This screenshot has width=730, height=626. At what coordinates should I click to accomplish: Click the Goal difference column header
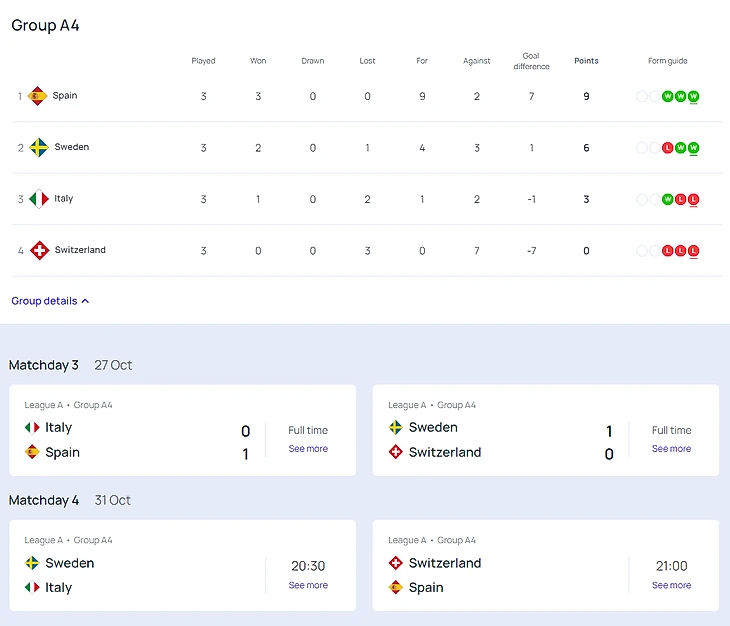[x=531, y=61]
